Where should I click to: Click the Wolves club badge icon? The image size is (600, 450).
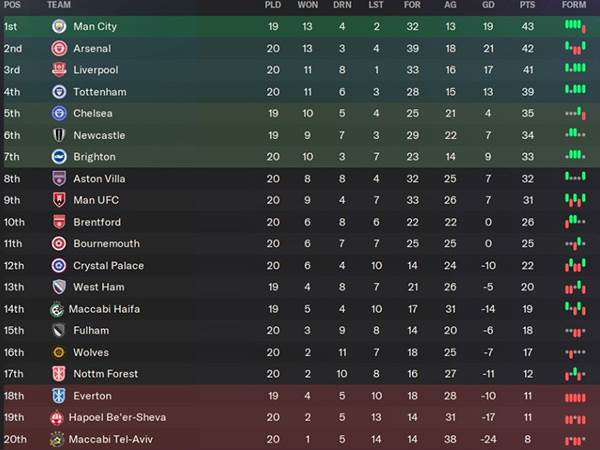pyautogui.click(x=58, y=352)
